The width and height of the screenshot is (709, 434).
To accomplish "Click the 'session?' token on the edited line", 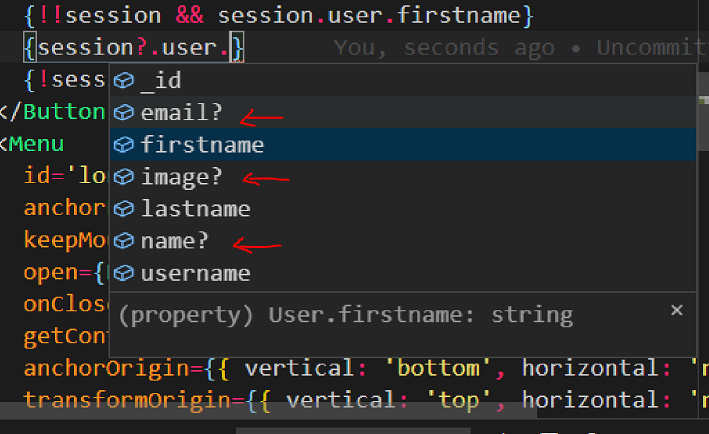I will (92, 48).
